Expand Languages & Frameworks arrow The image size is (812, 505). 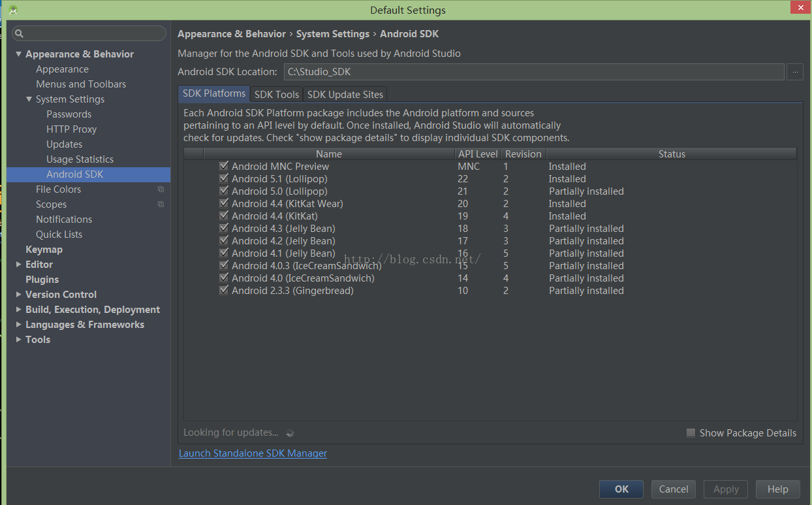coord(19,325)
